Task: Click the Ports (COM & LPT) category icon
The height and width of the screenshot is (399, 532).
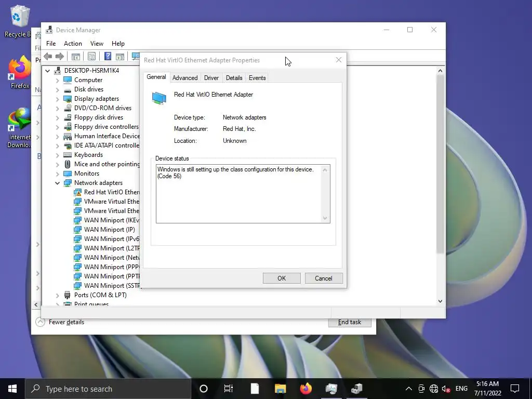Action: point(68,295)
